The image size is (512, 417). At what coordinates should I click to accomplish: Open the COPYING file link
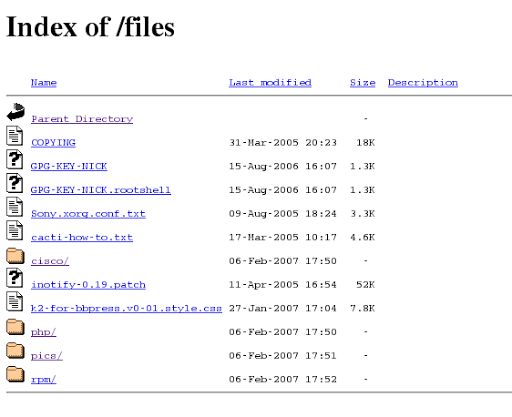pos(53,143)
